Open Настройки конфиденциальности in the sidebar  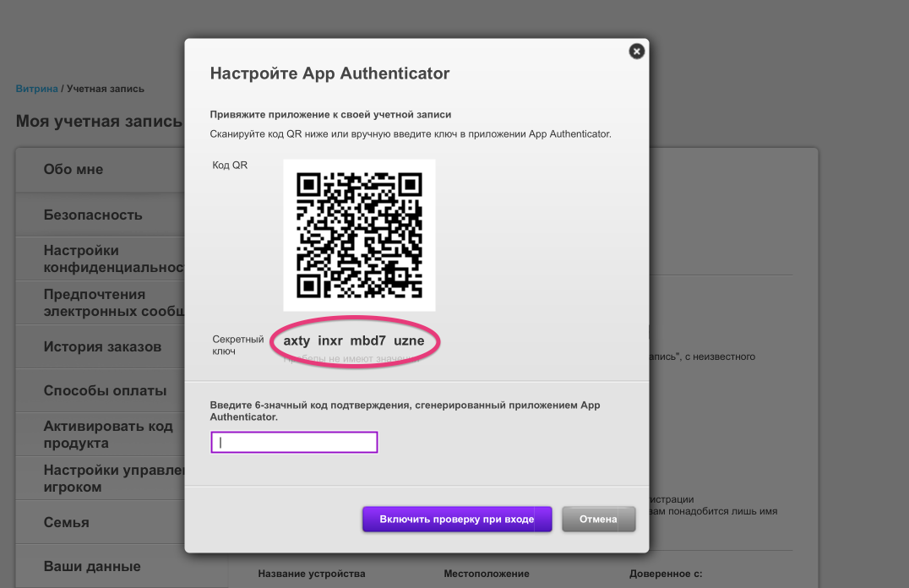[x=101, y=259]
